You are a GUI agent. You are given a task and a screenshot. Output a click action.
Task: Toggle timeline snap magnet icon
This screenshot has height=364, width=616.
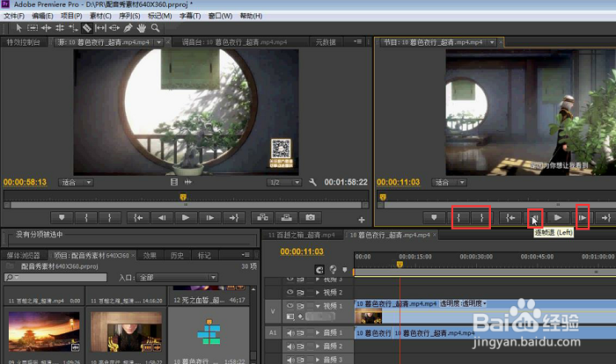pyautogui.click(x=319, y=270)
